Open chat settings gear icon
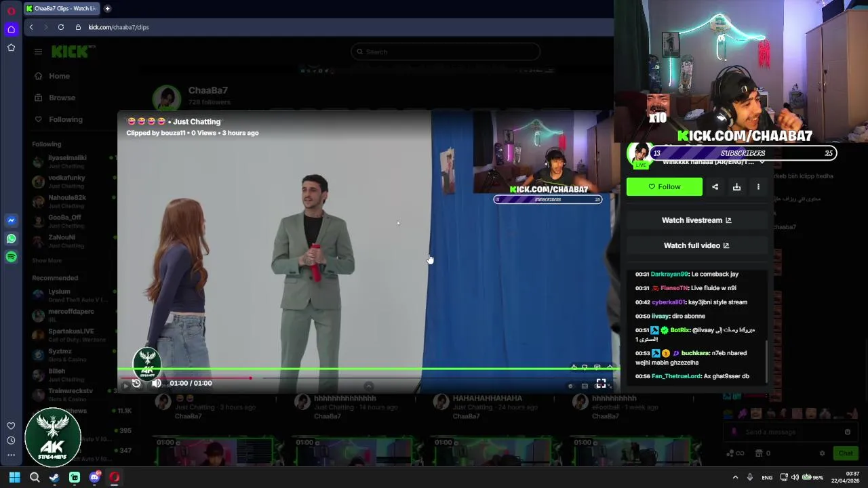This screenshot has width=868, height=488. (822, 453)
